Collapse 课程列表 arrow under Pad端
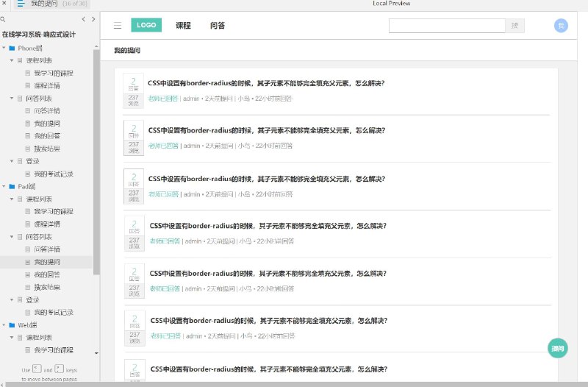588x387 pixels. pos(12,199)
